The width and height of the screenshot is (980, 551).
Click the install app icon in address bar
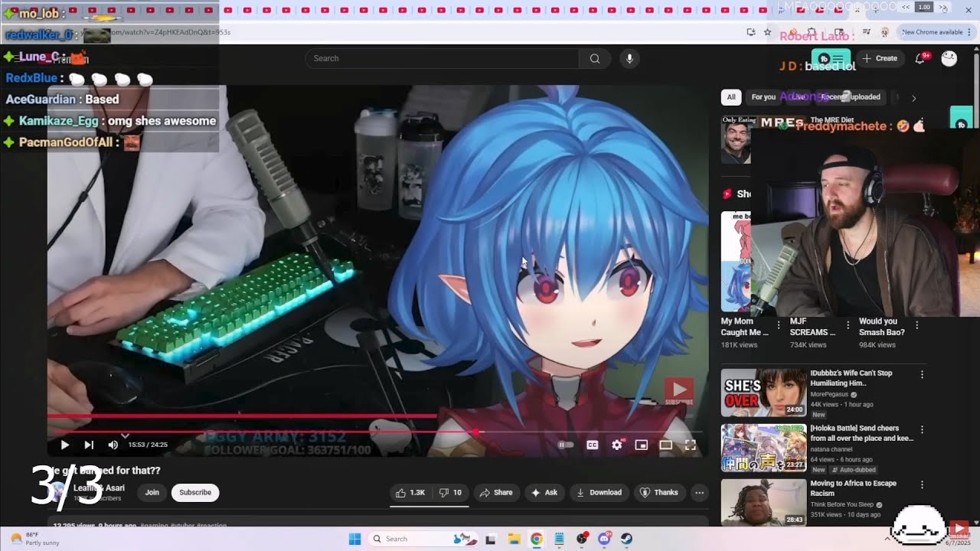click(751, 32)
